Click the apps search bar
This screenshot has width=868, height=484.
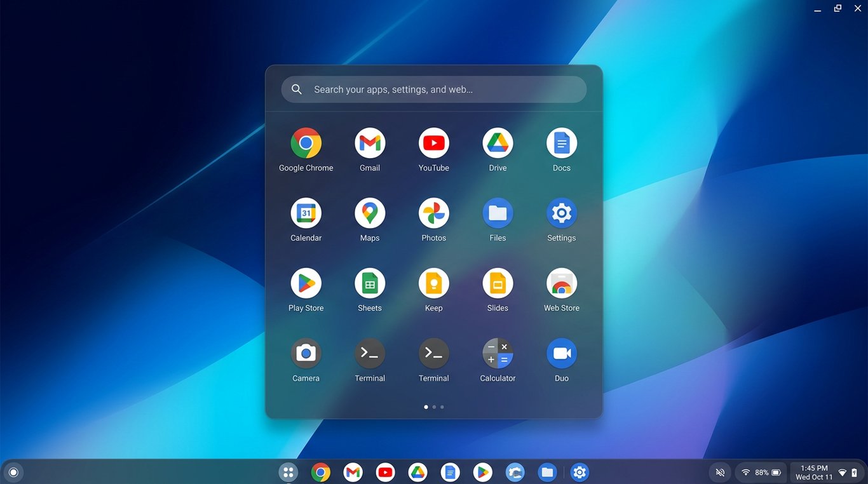coord(433,89)
